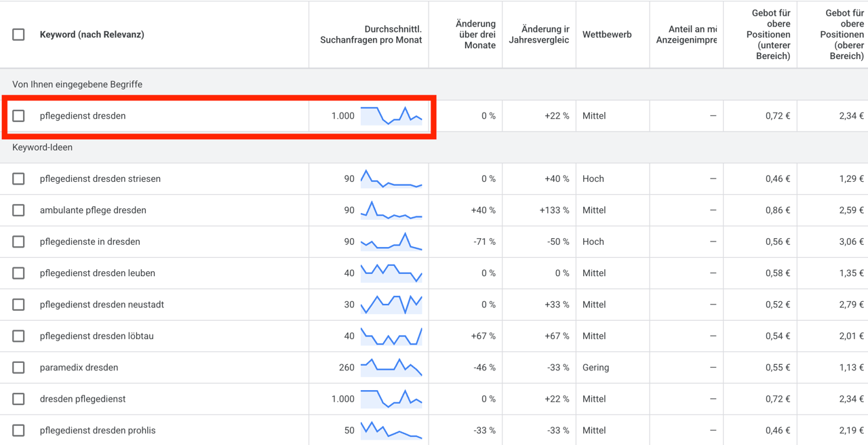
Task: Tick the select-all checkbox in the table header
Action: point(18,35)
